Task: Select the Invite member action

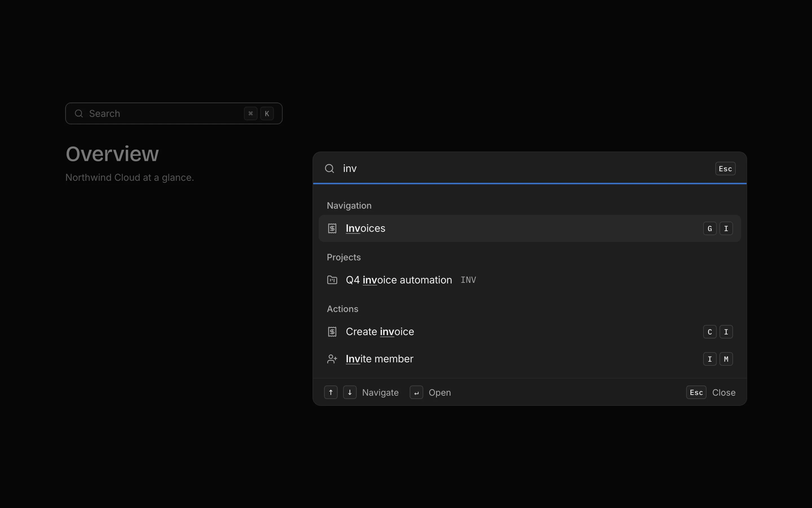Action: 529,359
